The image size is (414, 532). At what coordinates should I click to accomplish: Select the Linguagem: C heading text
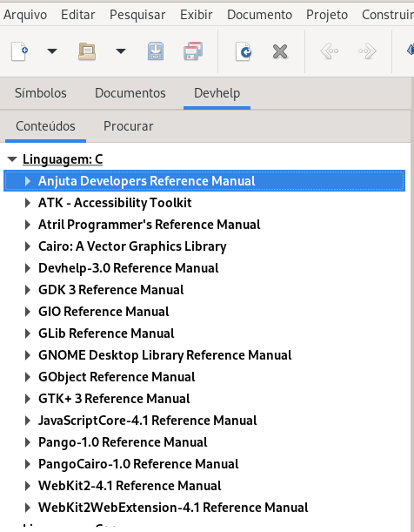click(63, 159)
